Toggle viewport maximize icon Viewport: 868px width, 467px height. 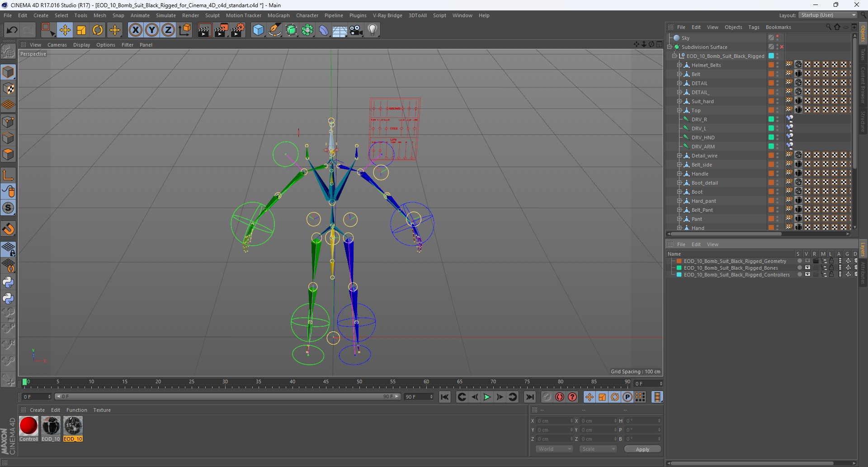pyautogui.click(x=660, y=44)
